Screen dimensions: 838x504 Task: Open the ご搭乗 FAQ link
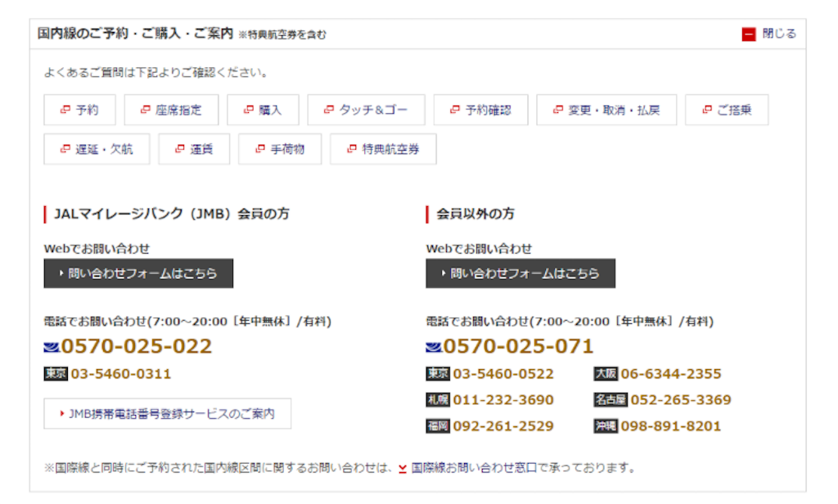coord(727,110)
